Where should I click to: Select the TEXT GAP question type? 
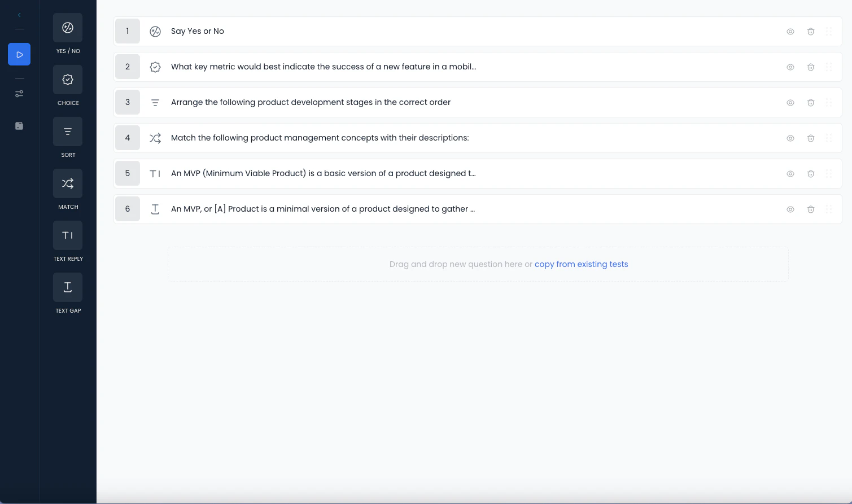pos(67,287)
